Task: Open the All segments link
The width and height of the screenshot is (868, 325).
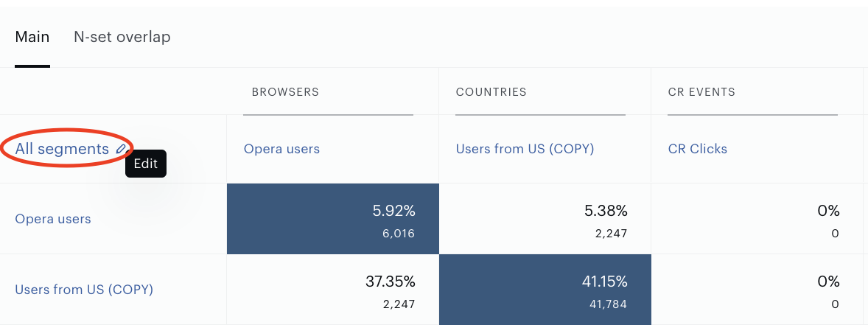Action: click(62, 149)
